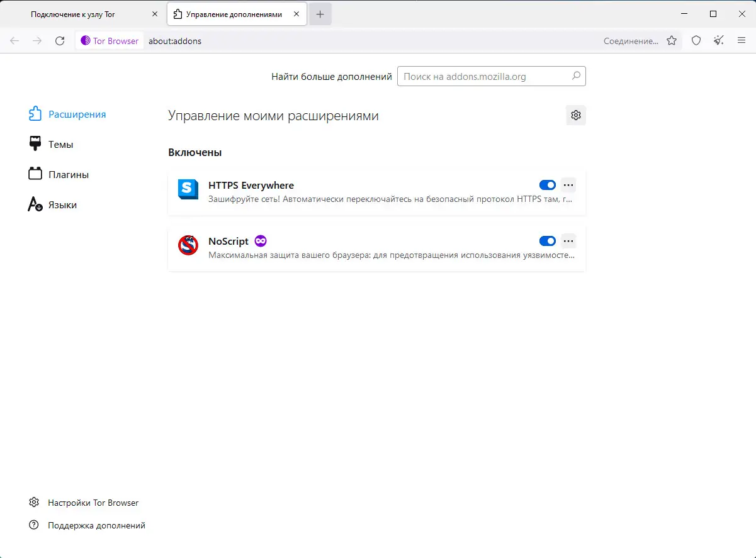This screenshot has width=756, height=558.
Task: Click the Tor Browser identity badge
Action: (110, 41)
